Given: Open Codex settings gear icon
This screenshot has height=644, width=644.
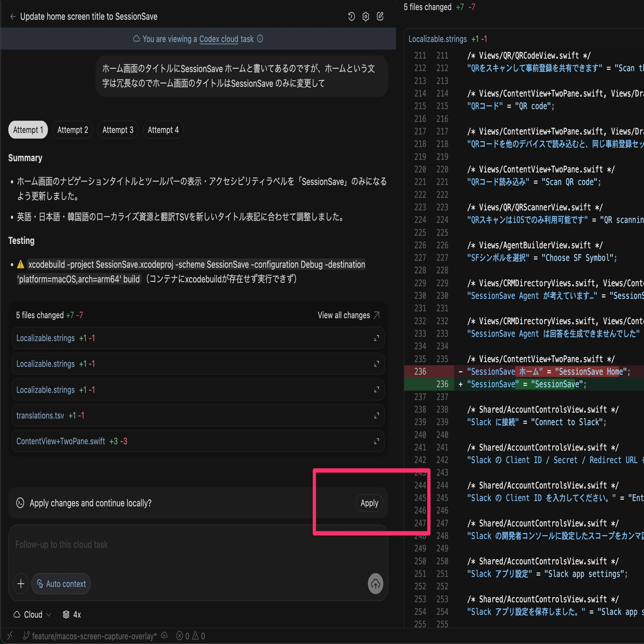Looking at the screenshot, I should [366, 16].
